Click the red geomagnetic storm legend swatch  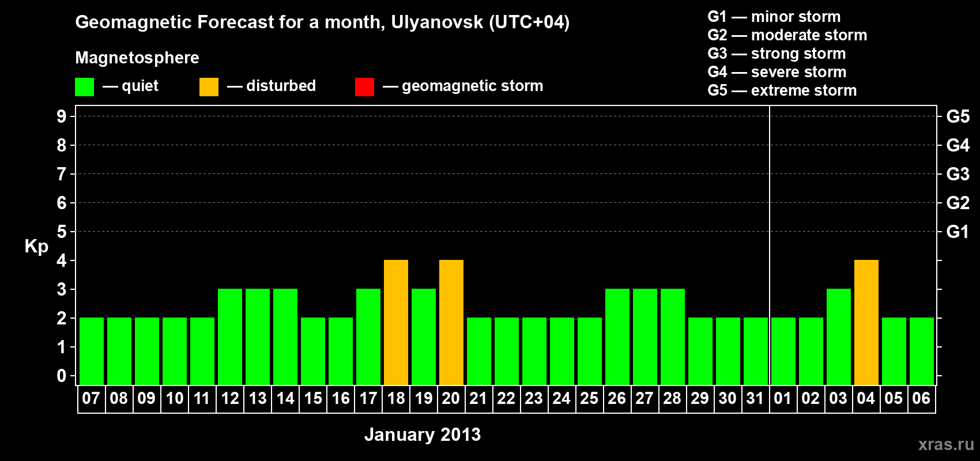pyautogui.click(x=364, y=87)
